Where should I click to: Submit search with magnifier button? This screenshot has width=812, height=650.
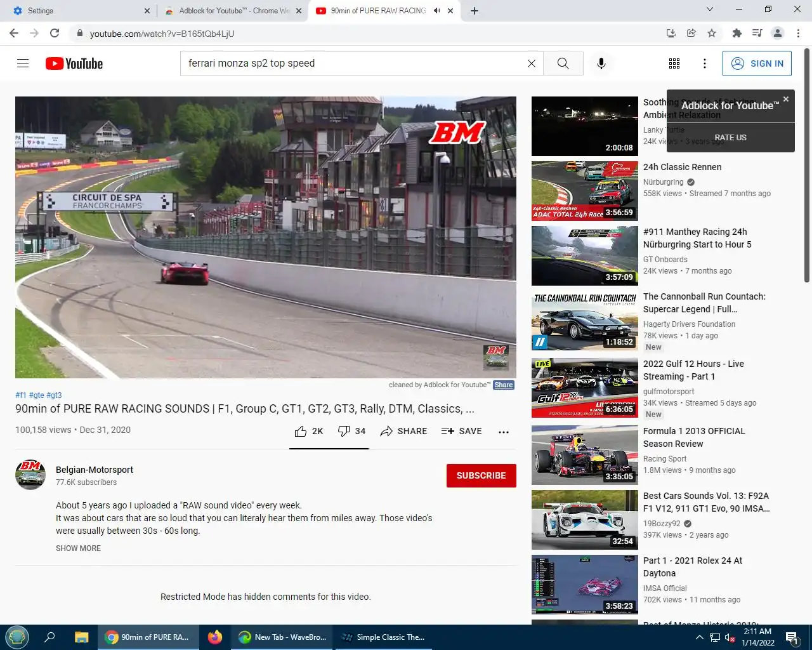point(563,63)
